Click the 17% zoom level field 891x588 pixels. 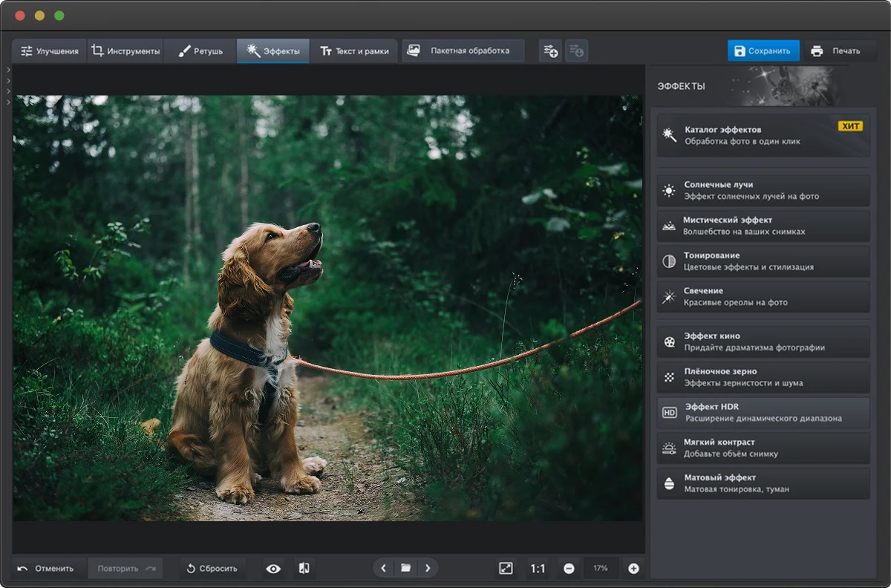600,569
